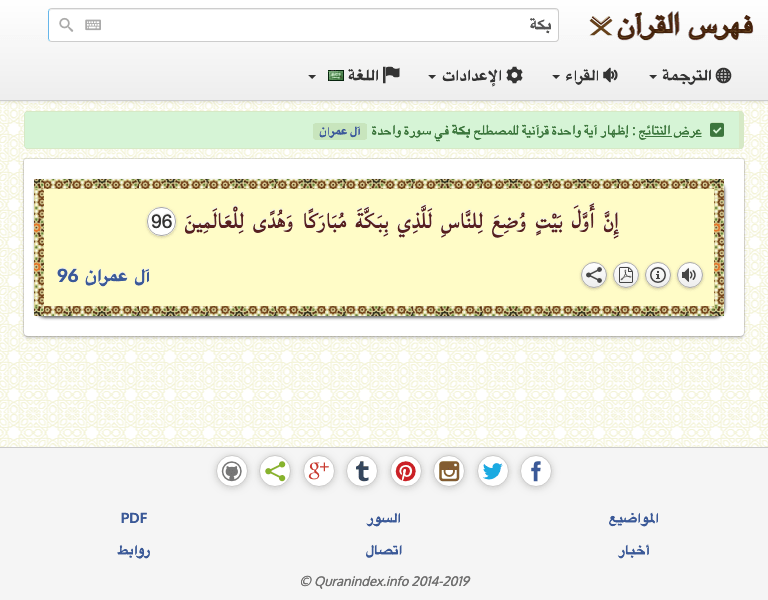
Task: Show info for verse 96
Action: (x=658, y=275)
